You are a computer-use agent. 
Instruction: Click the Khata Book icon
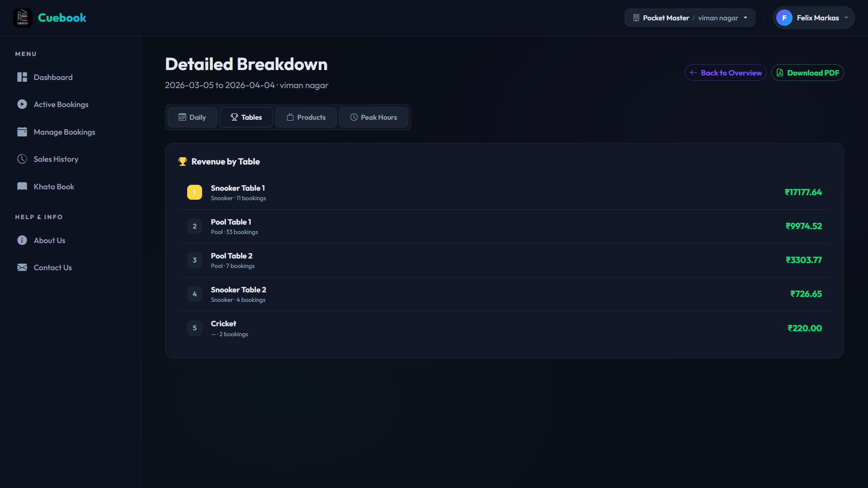22,187
